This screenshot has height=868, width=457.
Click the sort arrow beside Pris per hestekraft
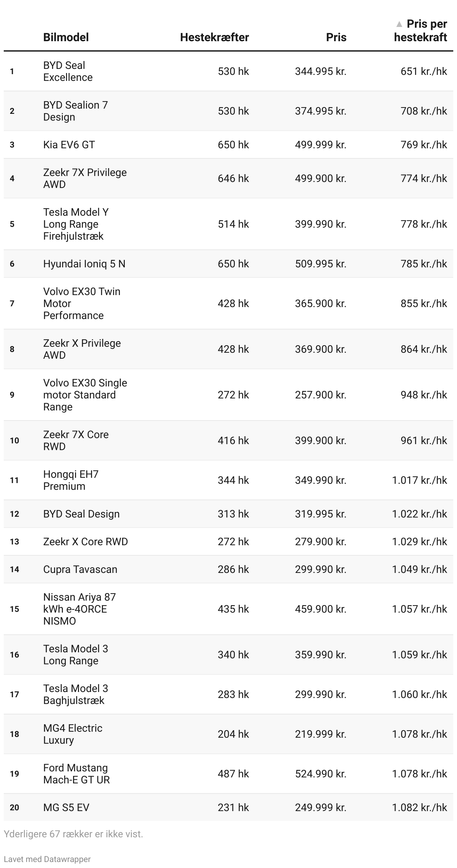(x=399, y=24)
